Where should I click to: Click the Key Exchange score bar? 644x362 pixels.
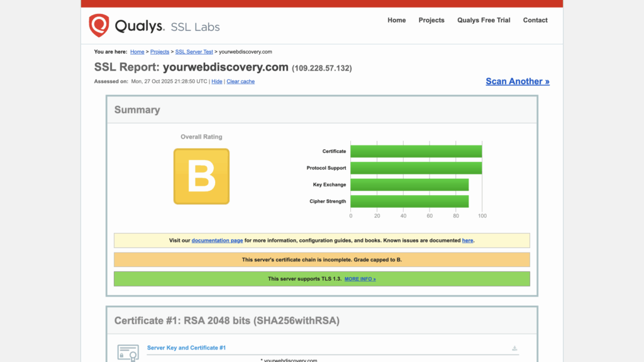(x=409, y=184)
